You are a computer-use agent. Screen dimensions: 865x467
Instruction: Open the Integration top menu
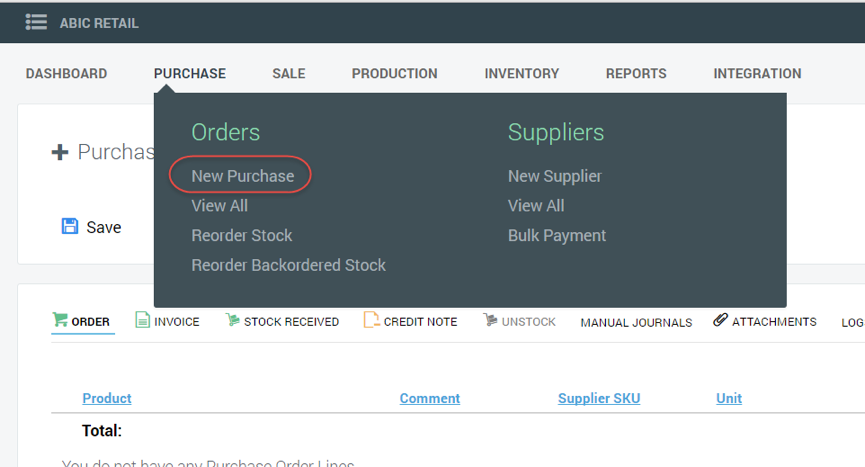757,73
